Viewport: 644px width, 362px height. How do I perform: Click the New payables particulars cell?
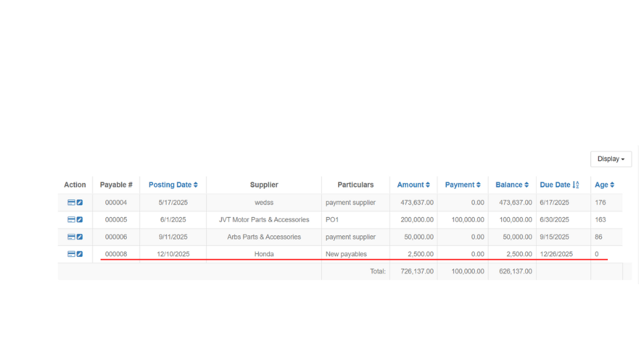pos(346,254)
